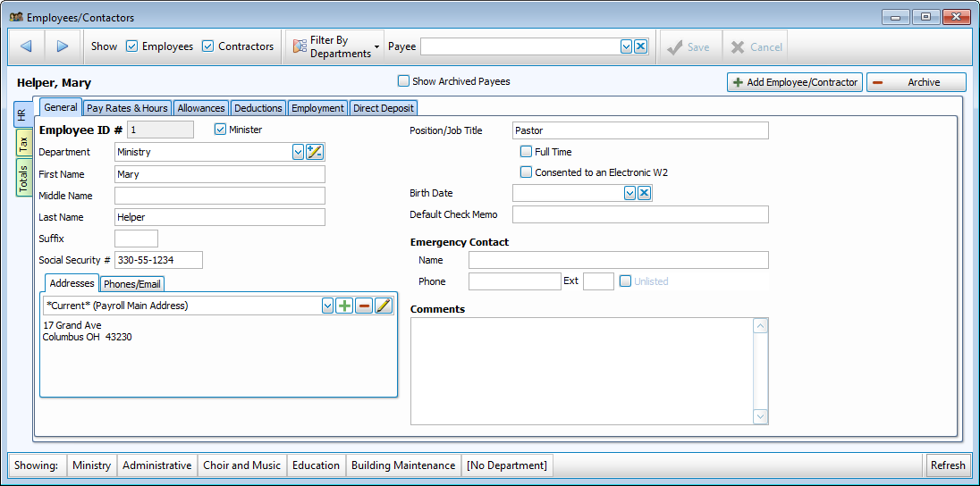Click Add Employee/Contractor button
This screenshot has width=980, height=486.
[795, 82]
